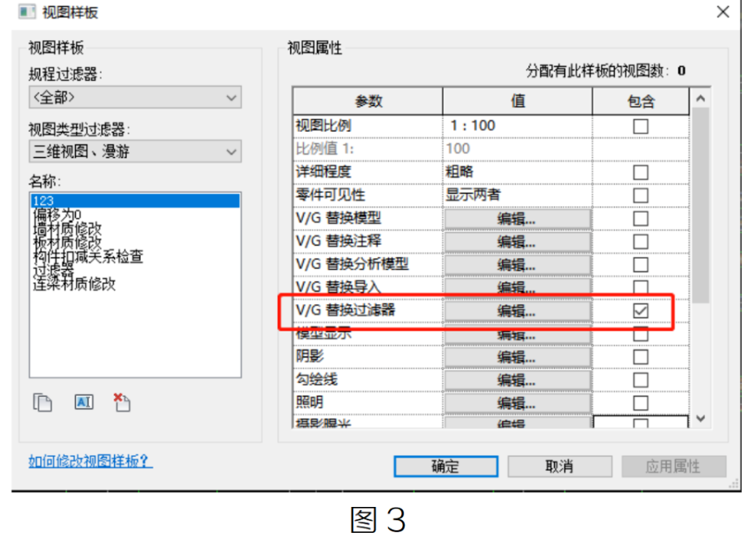Click the vertical scrollbar thumb

coord(701,205)
